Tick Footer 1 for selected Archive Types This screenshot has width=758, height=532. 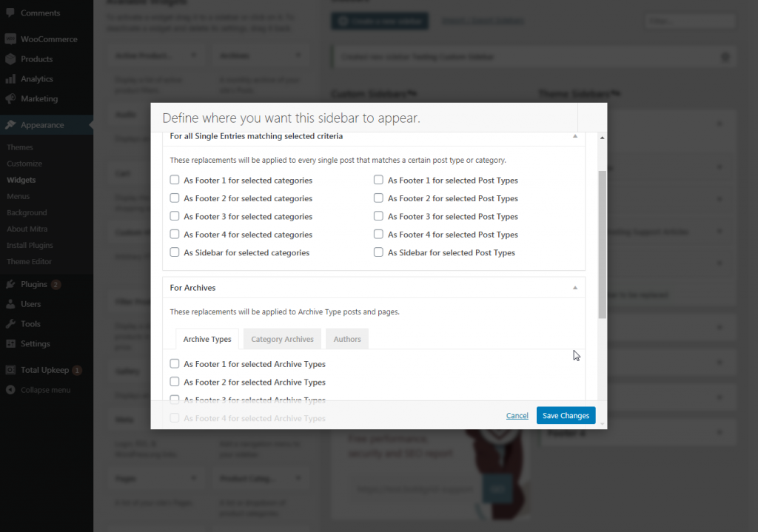tap(175, 364)
